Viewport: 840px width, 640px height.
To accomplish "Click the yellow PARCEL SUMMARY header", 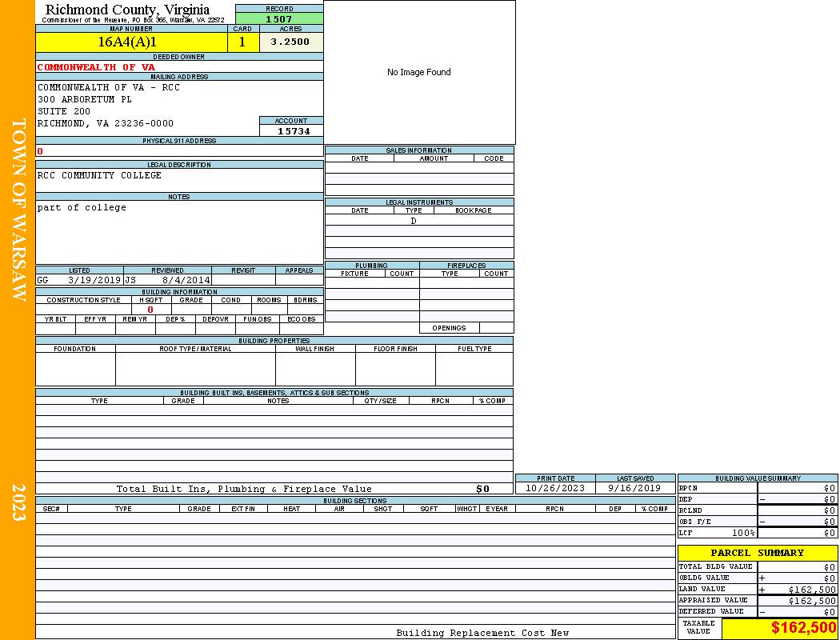I will point(757,553).
